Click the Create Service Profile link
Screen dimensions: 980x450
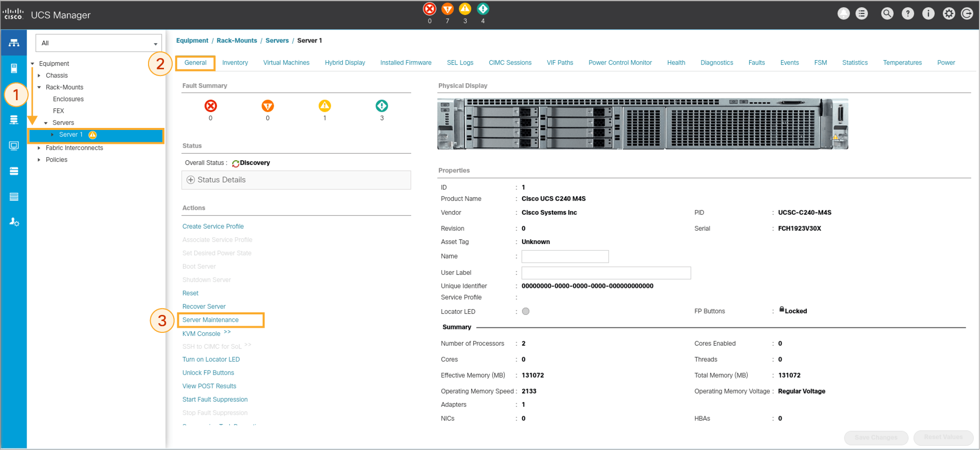213,227
